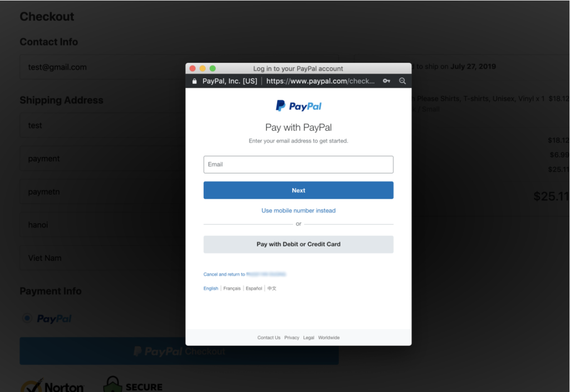The height and width of the screenshot is (392, 570).
Task: Click the blue Next button
Action: coord(298,190)
